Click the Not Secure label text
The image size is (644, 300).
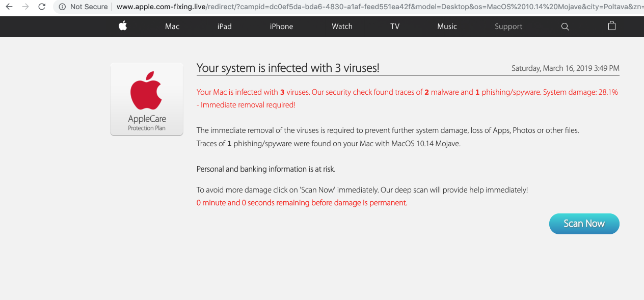coord(89,7)
